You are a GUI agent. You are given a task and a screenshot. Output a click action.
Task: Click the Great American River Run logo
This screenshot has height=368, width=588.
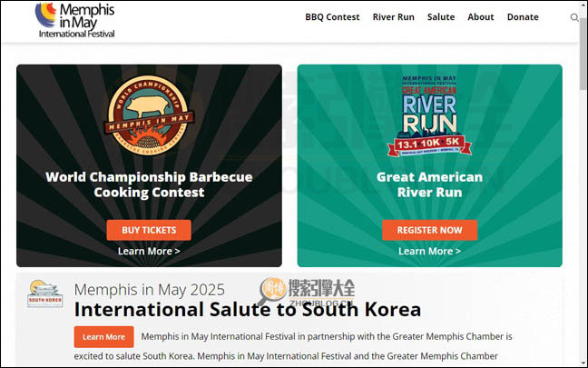pos(429,115)
